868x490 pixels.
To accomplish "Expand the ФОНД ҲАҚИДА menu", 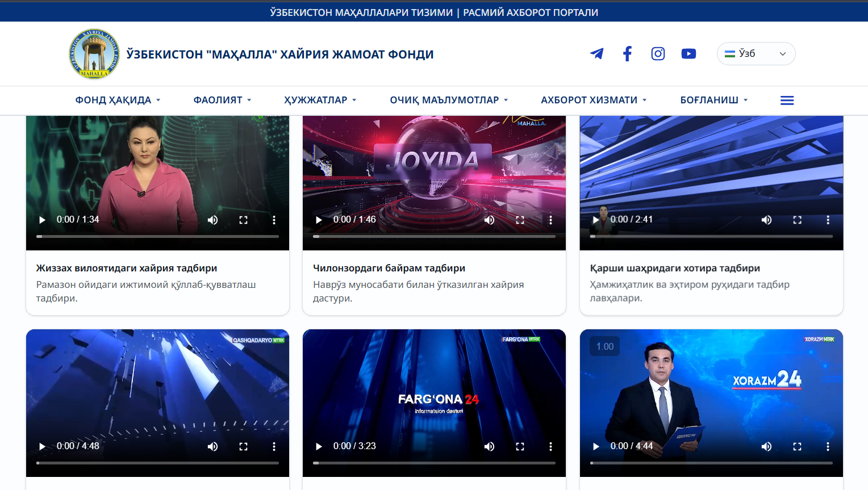I will tap(118, 100).
